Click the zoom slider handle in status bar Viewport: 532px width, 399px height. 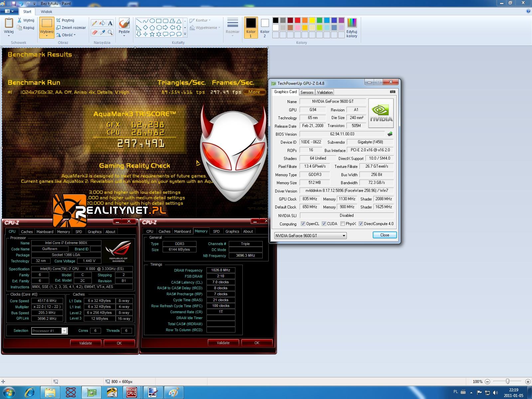pos(507,381)
